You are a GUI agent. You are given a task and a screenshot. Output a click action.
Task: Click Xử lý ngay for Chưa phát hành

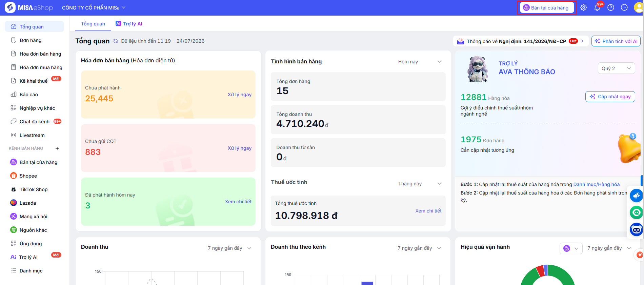pyautogui.click(x=239, y=95)
